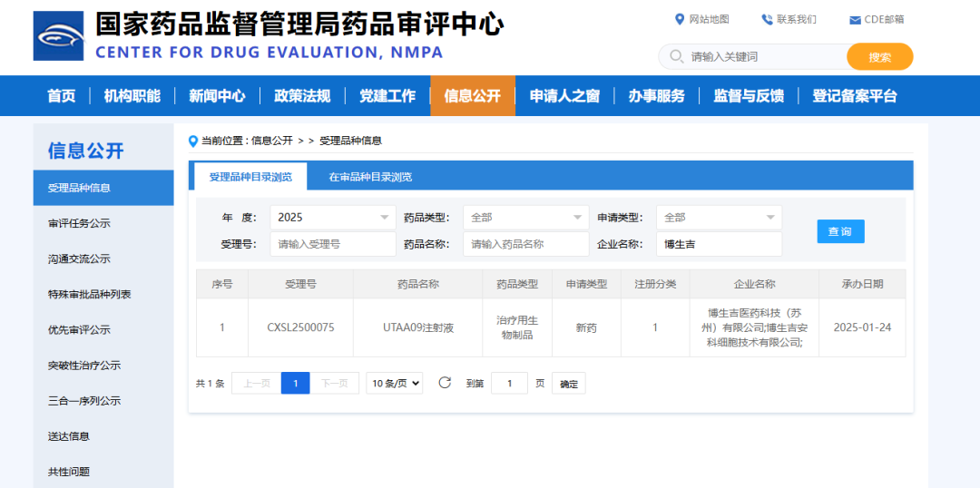The width and height of the screenshot is (980, 488).
Task: Open the 10条/页 page size dropdown
Action: tap(395, 383)
